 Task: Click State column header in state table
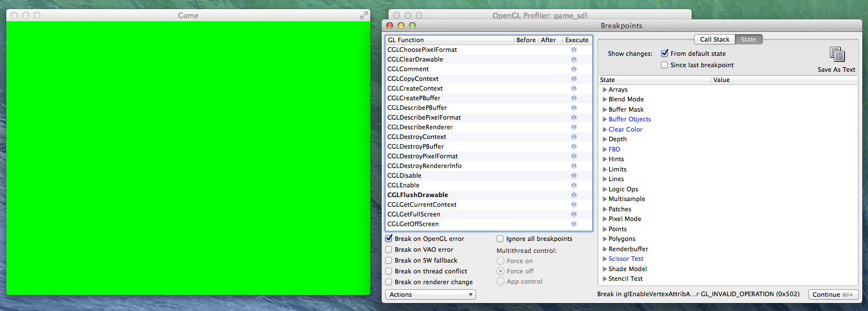(655, 80)
